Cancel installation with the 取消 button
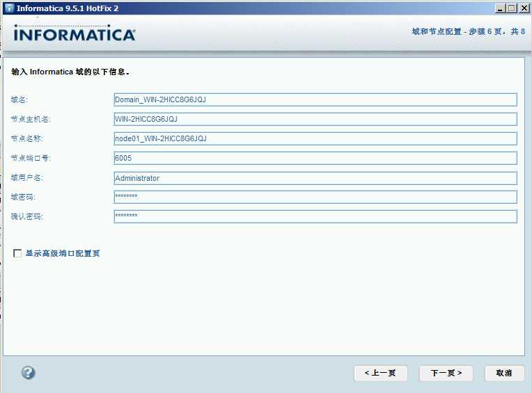The height and width of the screenshot is (393, 532). coord(504,373)
